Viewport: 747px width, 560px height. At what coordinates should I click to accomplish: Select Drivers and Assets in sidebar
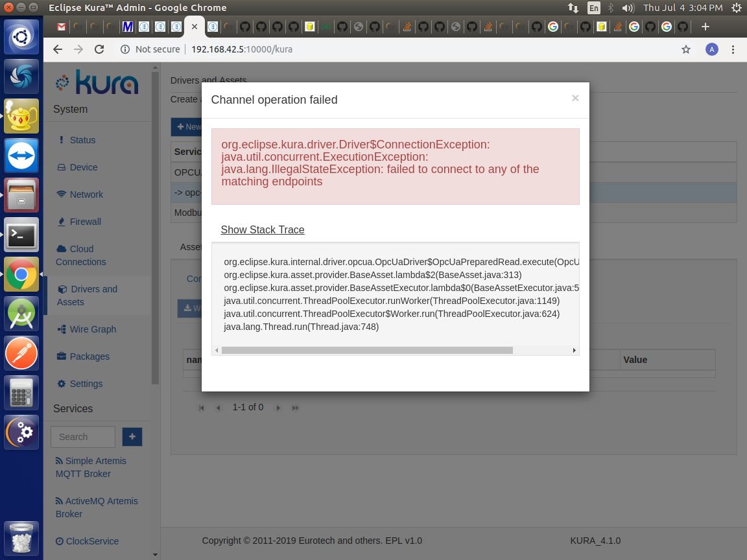(x=87, y=296)
